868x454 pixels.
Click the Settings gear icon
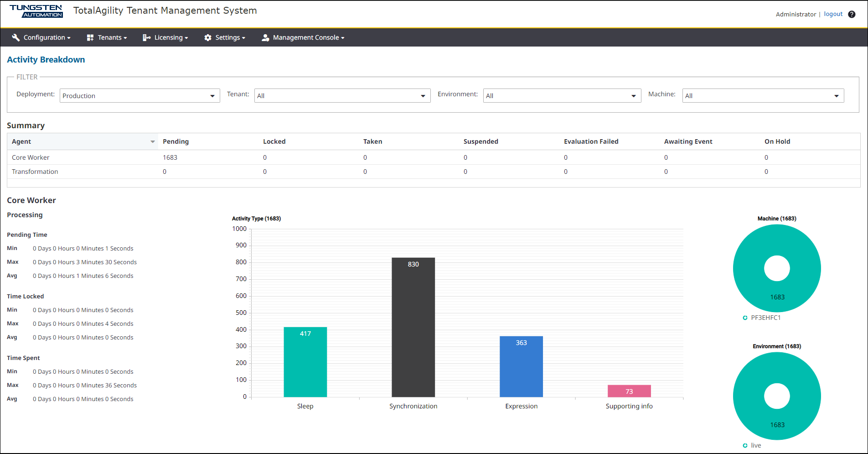point(208,37)
